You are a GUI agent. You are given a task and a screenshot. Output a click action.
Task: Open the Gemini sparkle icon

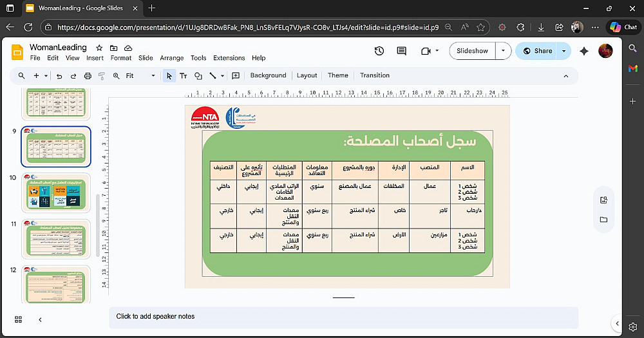coord(583,51)
